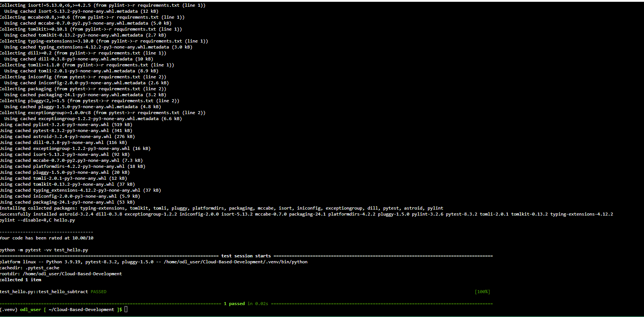Click the 'Installing collected packages' line
644x317 pixels.
222,208
